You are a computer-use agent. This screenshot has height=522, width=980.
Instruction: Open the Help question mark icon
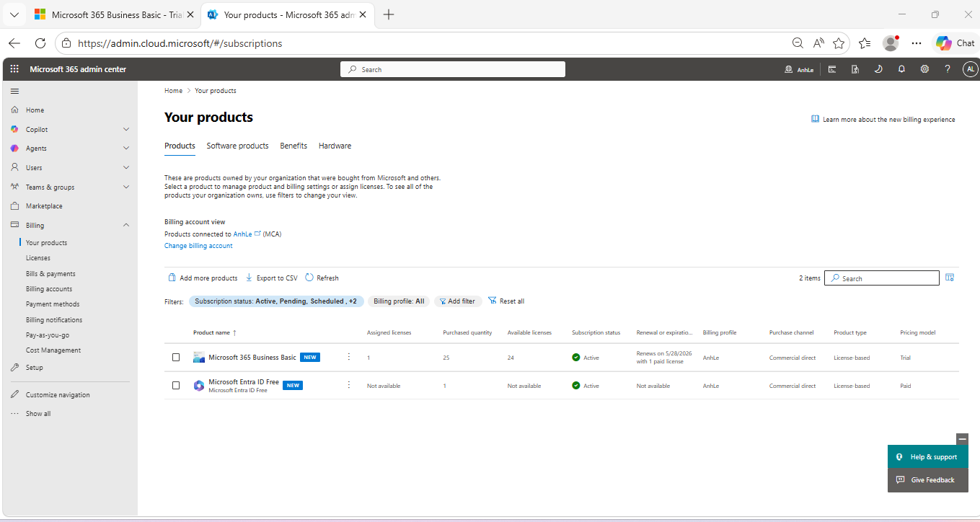coord(948,69)
